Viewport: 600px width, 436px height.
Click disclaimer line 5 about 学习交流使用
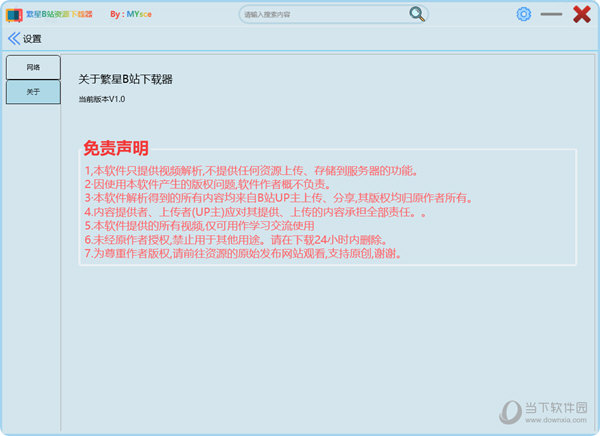point(199,226)
